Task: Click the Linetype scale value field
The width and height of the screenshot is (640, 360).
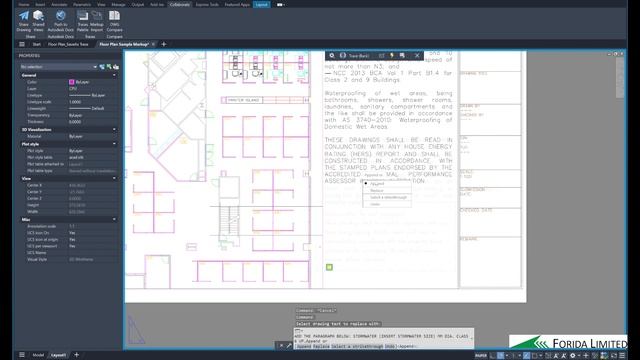Action: coord(93,102)
